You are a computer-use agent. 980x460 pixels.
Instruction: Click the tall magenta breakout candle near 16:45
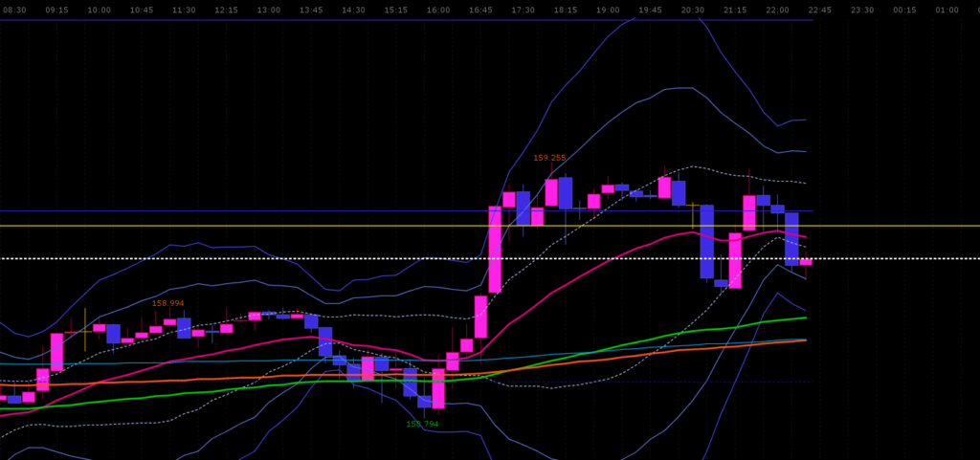click(495, 249)
